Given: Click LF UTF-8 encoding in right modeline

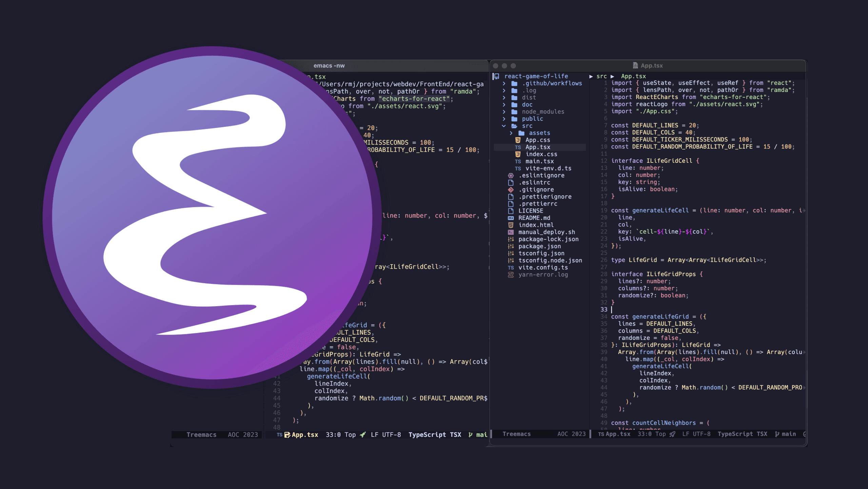Looking at the screenshot, I should click(696, 434).
